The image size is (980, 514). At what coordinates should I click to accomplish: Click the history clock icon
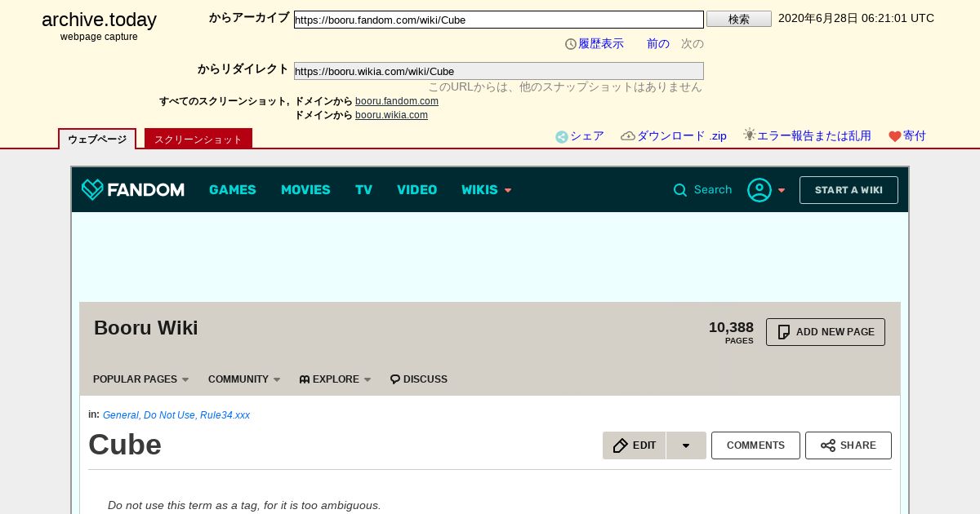click(571, 44)
